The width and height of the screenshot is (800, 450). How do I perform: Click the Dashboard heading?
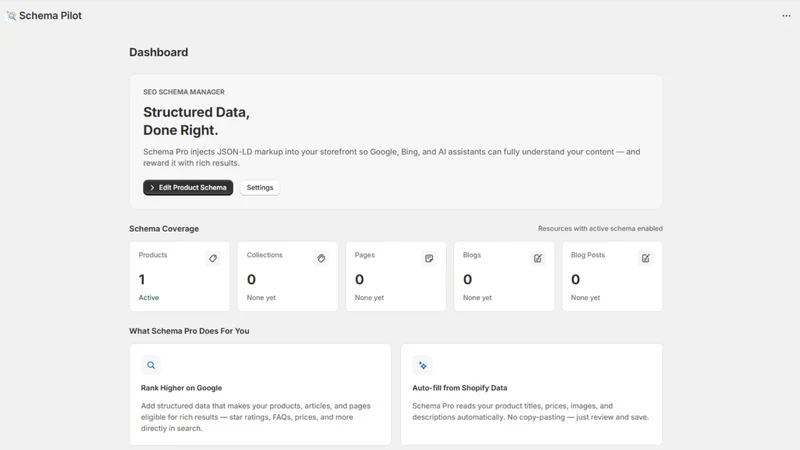159,53
